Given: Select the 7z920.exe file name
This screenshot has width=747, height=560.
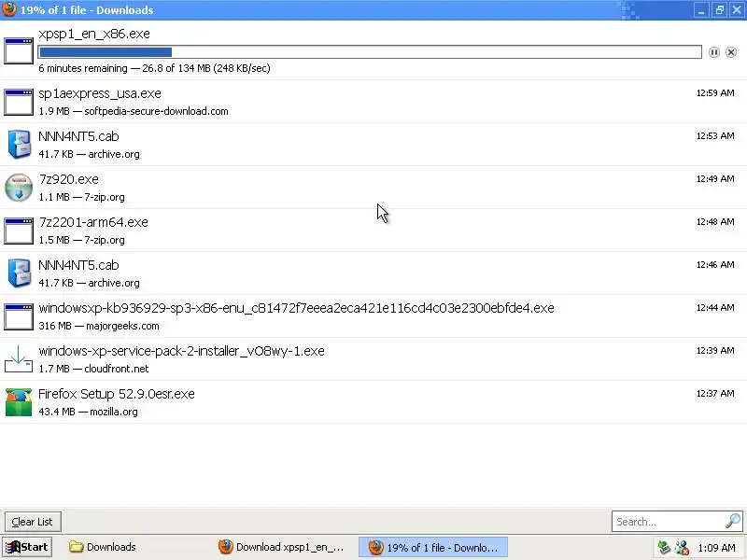Looking at the screenshot, I should point(69,179).
